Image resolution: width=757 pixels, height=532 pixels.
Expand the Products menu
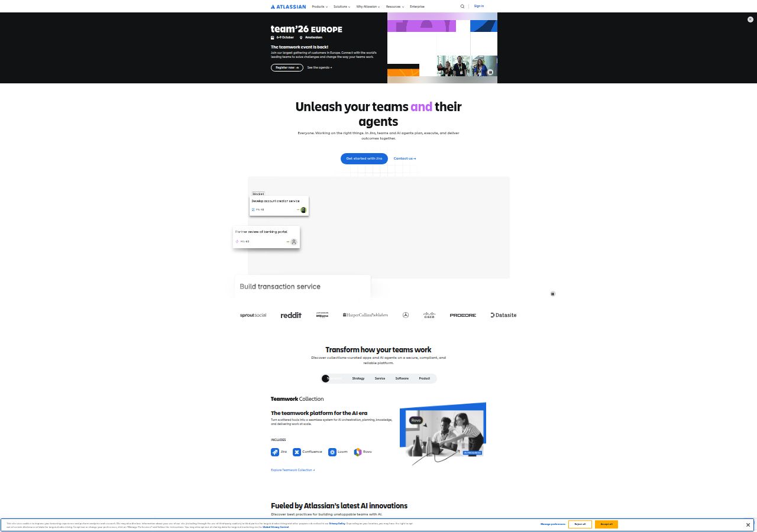(321, 7)
